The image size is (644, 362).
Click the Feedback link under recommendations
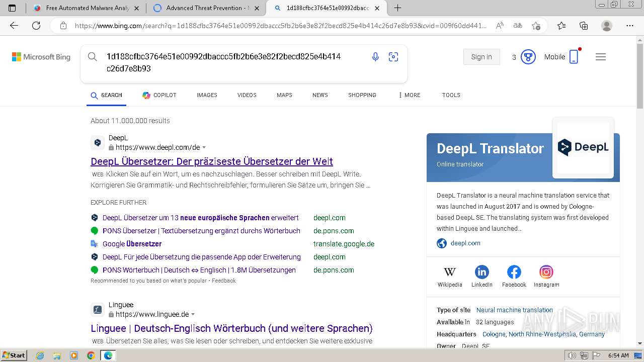click(x=224, y=281)
